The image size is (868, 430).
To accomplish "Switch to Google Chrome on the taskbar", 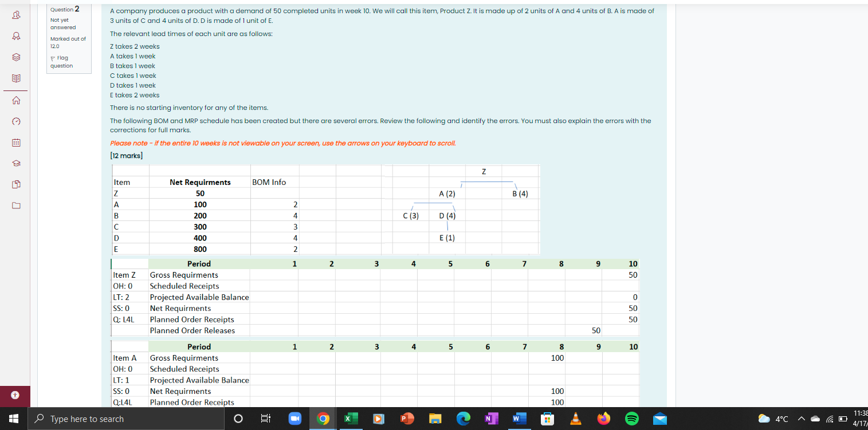I will 323,419.
